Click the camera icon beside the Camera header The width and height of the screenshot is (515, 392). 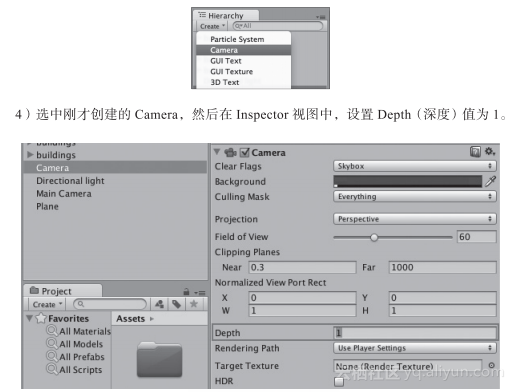tap(230, 153)
